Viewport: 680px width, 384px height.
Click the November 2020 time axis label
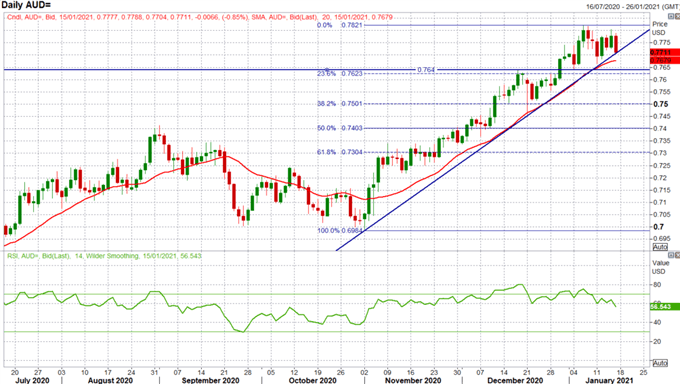(412, 380)
